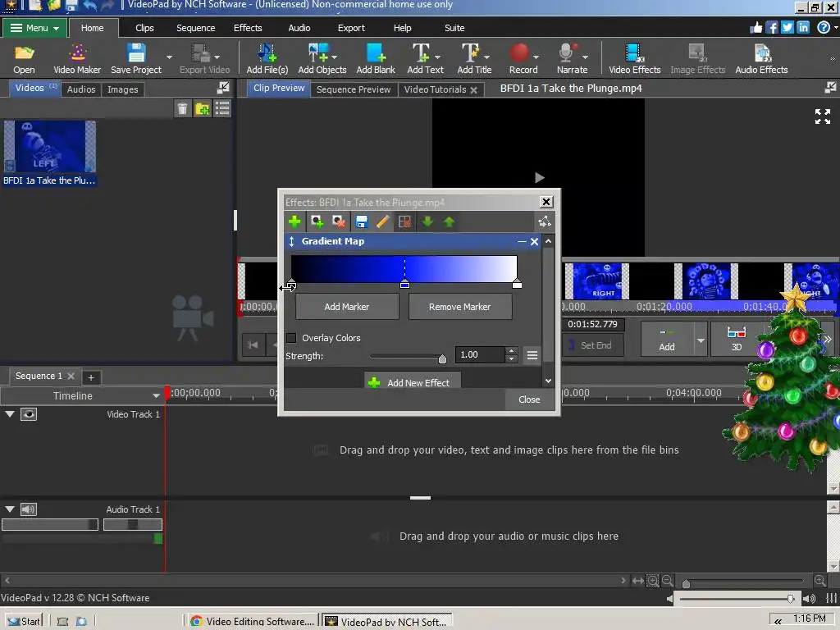Open the Facebook share icon

pyautogui.click(x=771, y=28)
